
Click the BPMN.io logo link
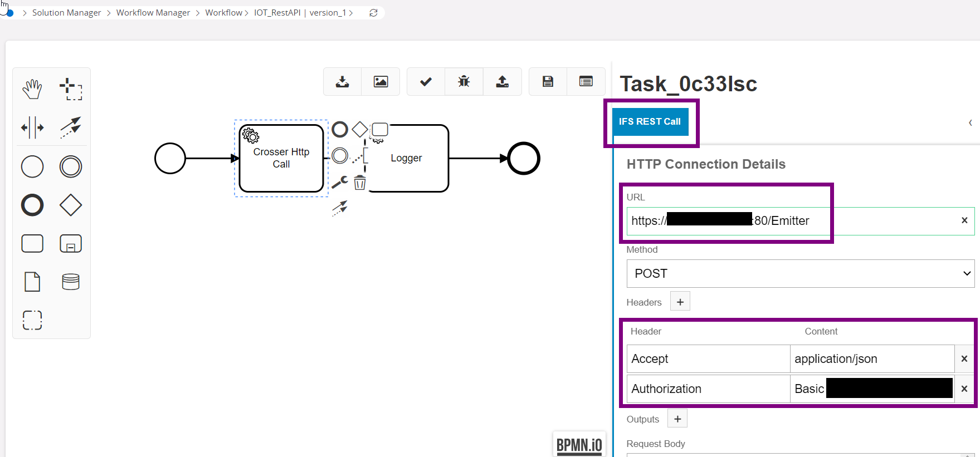[x=579, y=445]
